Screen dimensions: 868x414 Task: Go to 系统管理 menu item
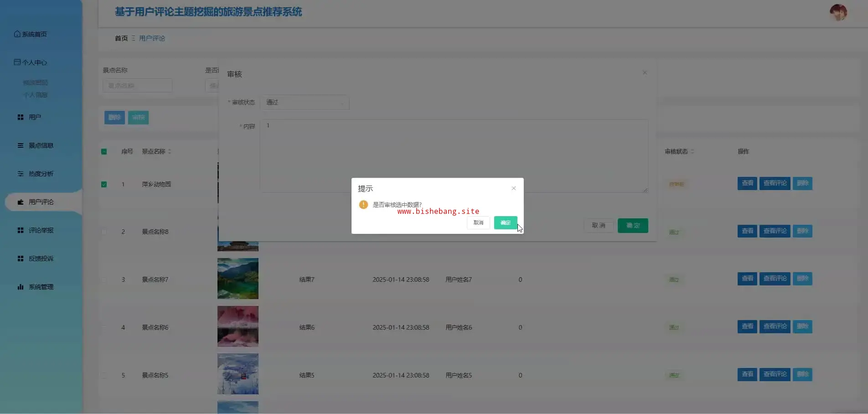pyautogui.click(x=41, y=287)
